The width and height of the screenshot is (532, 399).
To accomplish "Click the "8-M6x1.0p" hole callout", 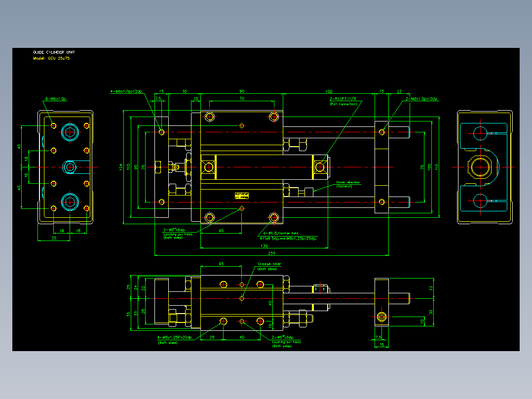I will pyautogui.click(x=56, y=99).
